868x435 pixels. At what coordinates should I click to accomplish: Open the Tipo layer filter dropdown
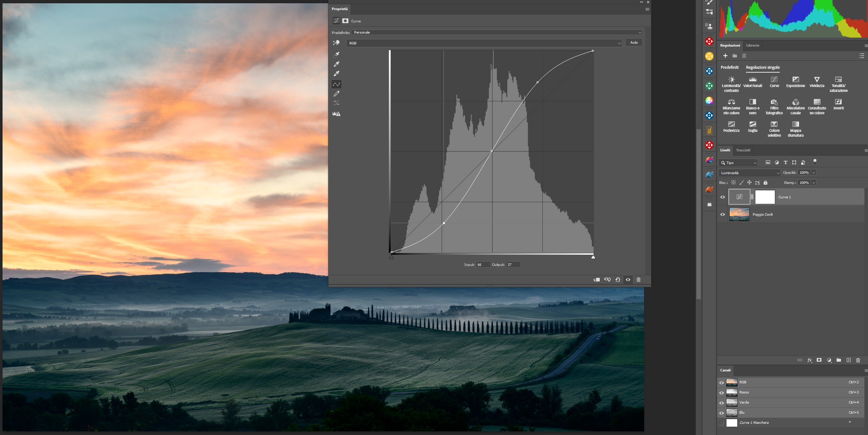[x=738, y=163]
